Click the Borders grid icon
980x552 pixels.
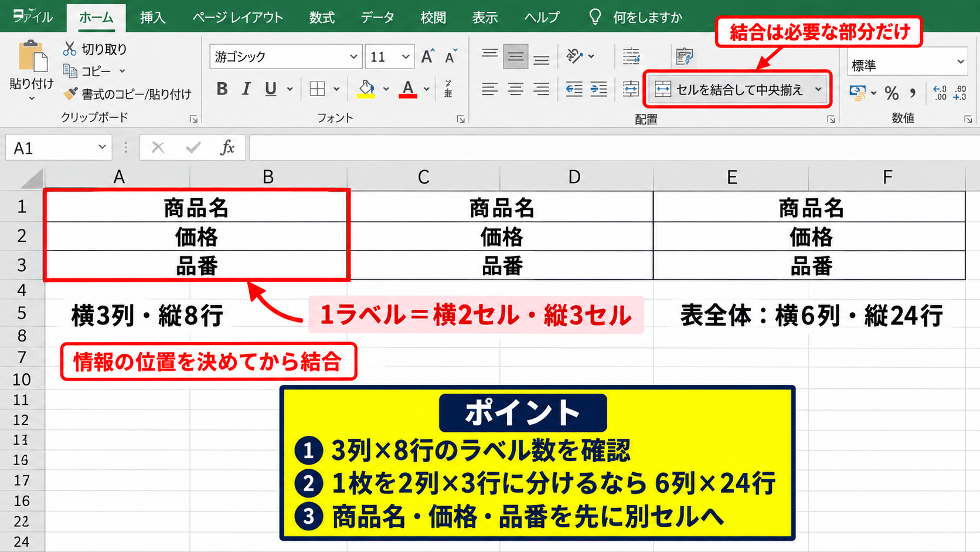click(317, 89)
